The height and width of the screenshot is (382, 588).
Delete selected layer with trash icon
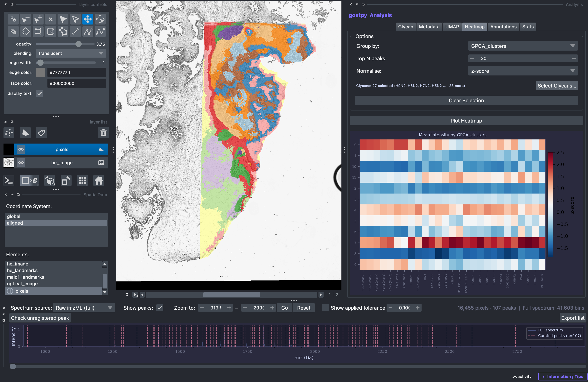coord(103,133)
